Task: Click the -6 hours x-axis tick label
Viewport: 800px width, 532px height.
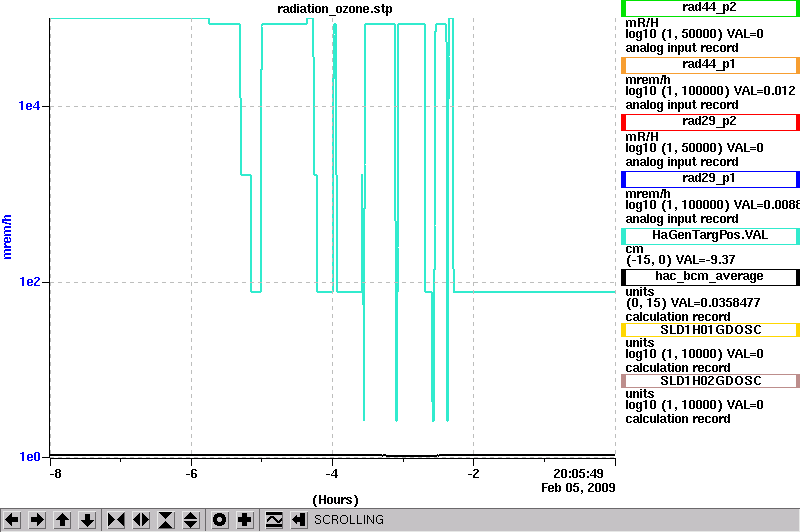Action: [x=191, y=473]
